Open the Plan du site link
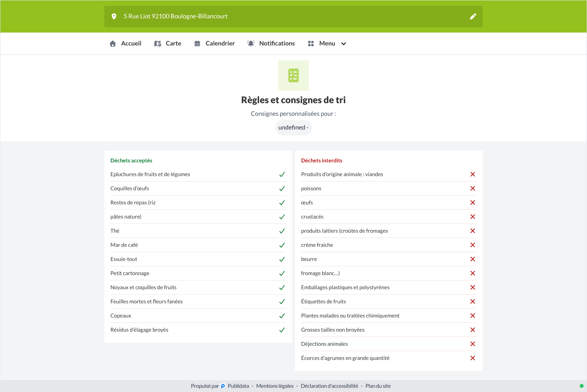The height and width of the screenshot is (392, 587). tap(378, 386)
